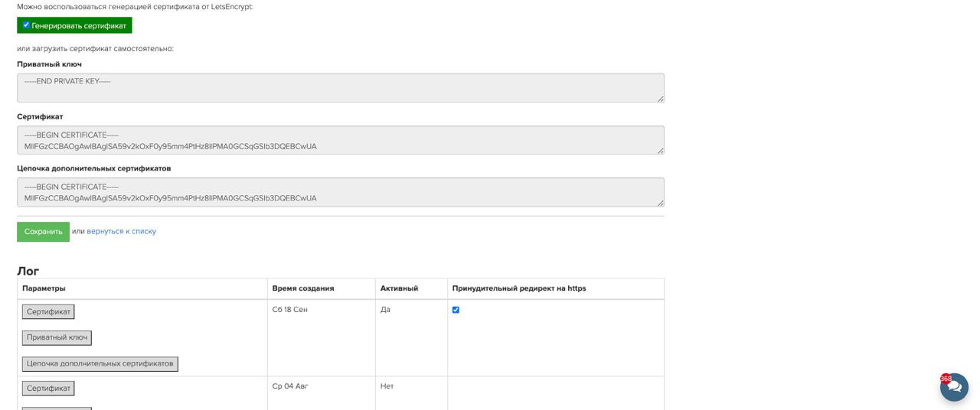Click the Лог section heading
The height and width of the screenshot is (410, 980).
pos(28,271)
